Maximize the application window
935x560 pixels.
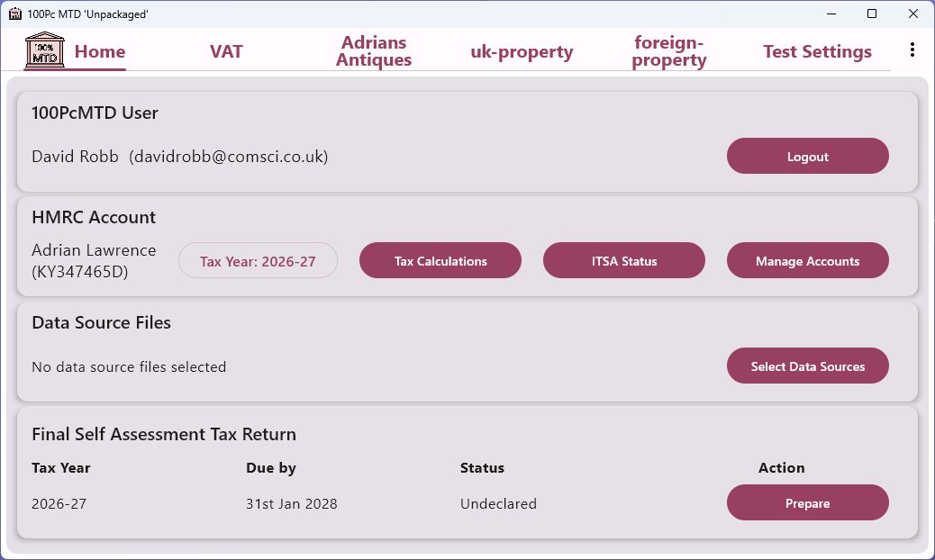(x=871, y=14)
